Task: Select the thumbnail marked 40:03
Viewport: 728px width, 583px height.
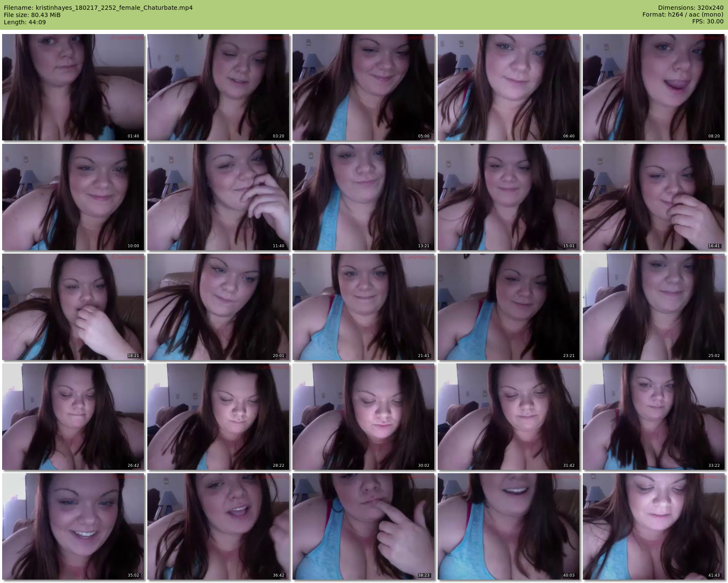Action: (x=509, y=526)
